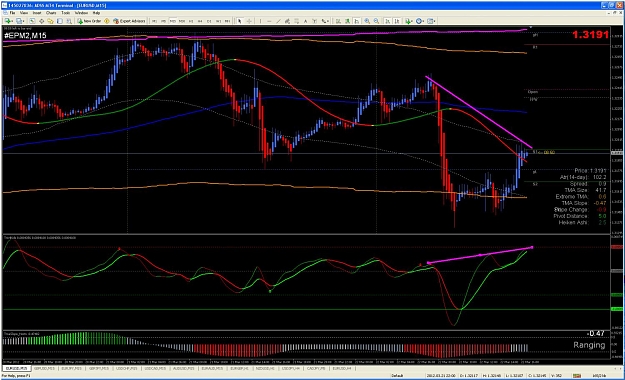The image size is (625, 380).
Task: Select the M1 timeframe button
Action: (154, 21)
